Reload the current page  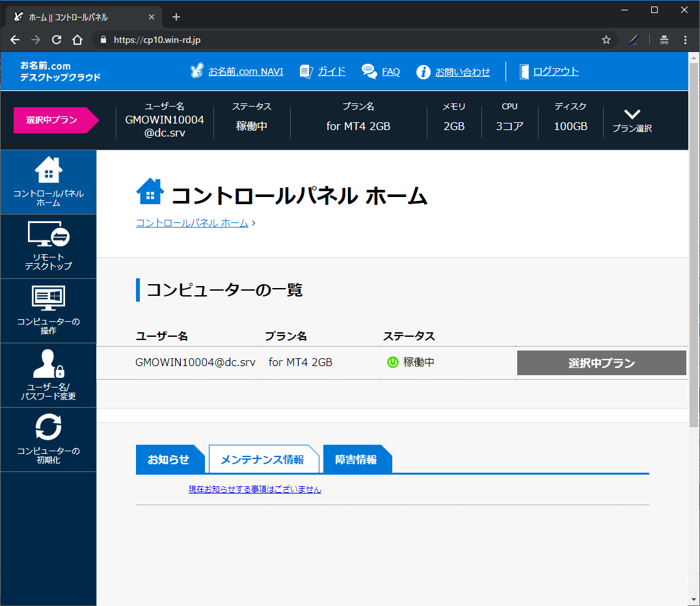(x=57, y=40)
